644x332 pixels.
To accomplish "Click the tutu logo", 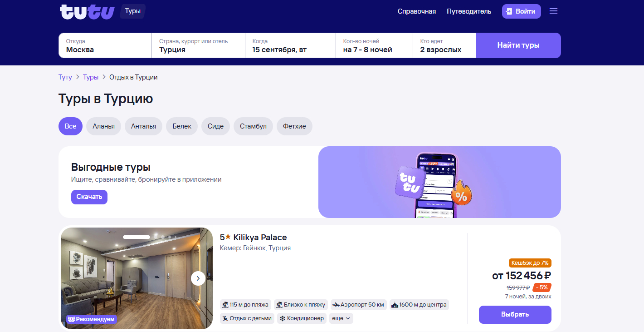I will point(87,11).
